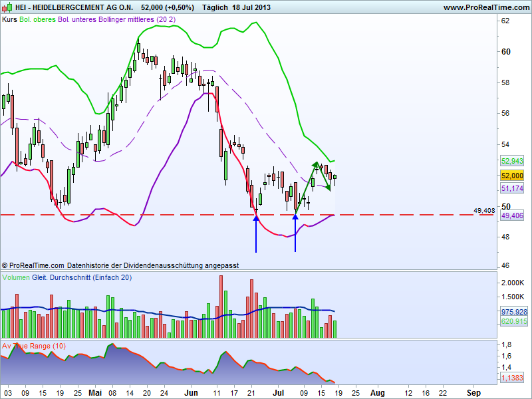Click the Jul label on the time axis
Image resolution: width=532 pixels, height=399 pixels.
click(279, 393)
